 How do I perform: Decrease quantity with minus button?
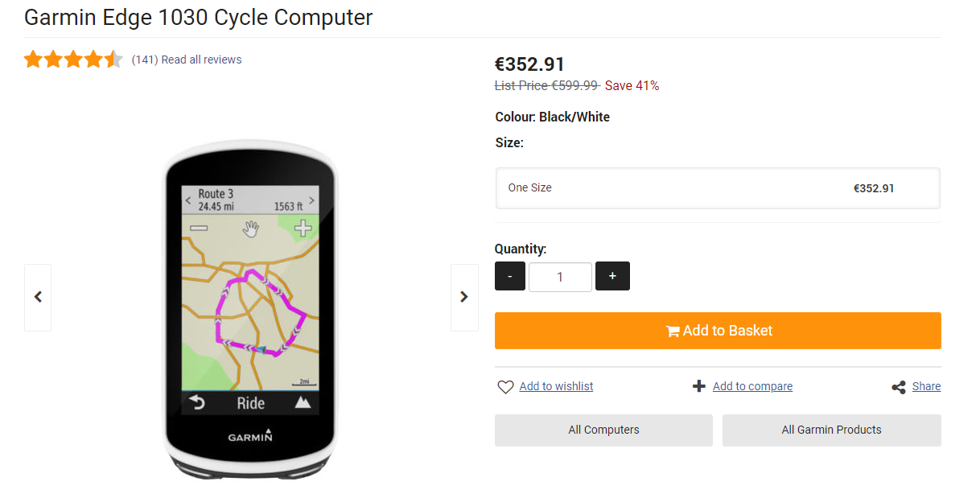pyautogui.click(x=510, y=276)
